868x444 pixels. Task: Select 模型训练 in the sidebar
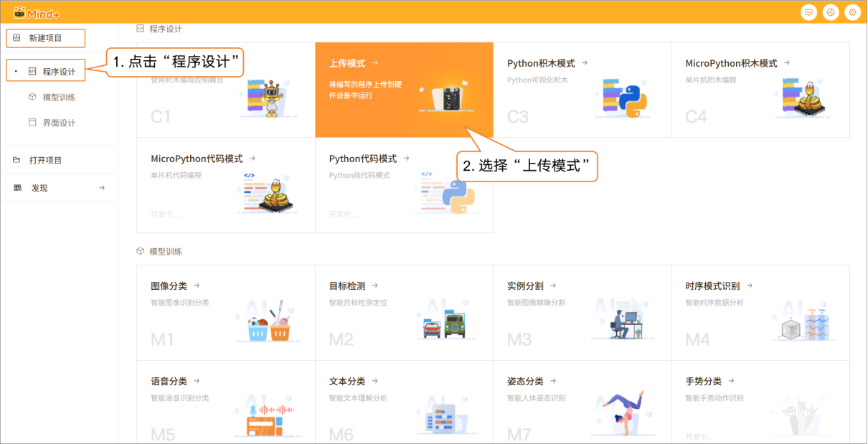coord(59,97)
